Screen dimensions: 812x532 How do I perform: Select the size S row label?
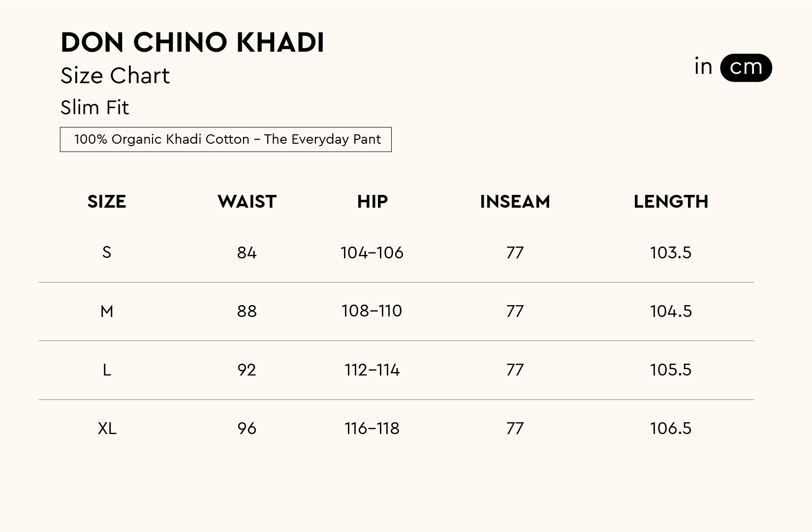[107, 252]
